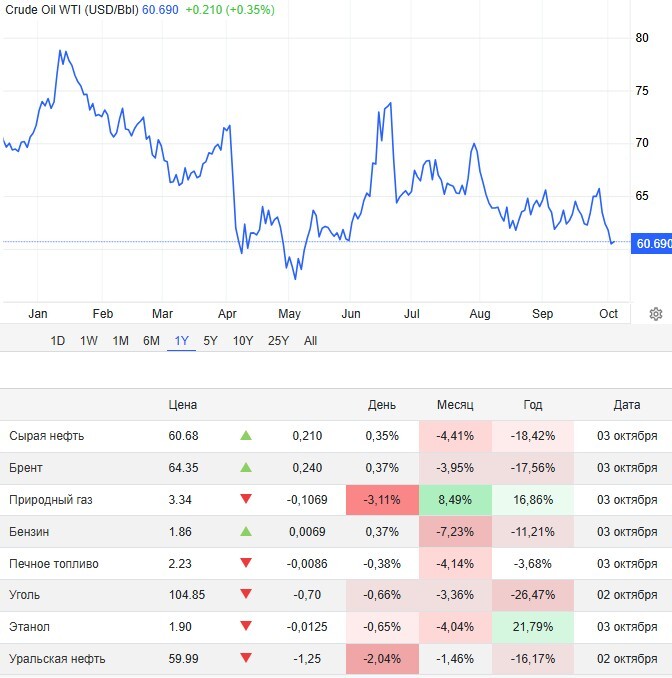Show 5Y price history
The height and width of the screenshot is (678, 672).
210,341
